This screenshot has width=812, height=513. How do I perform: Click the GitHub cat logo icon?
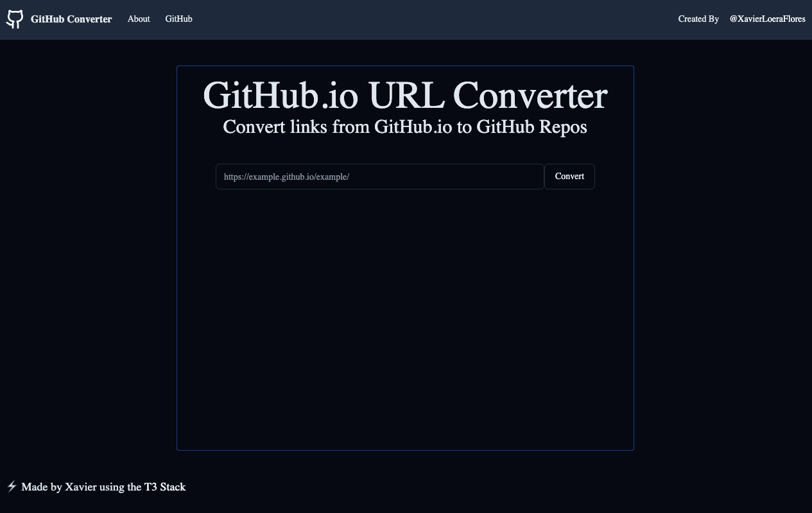[15, 19]
